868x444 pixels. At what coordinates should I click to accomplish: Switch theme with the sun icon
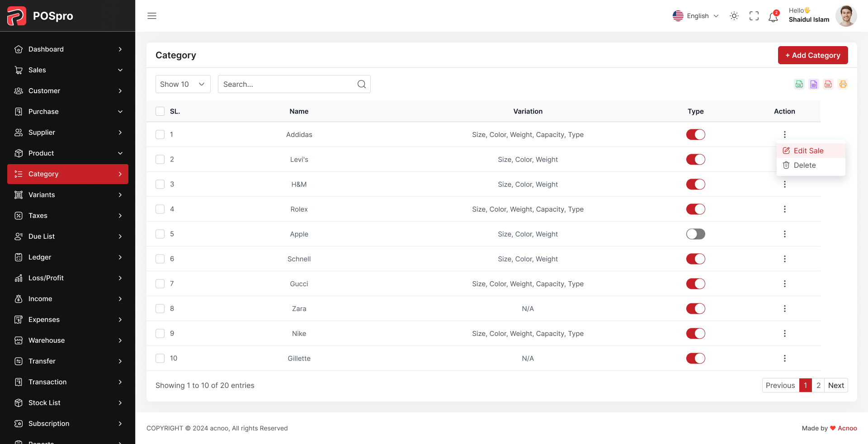coord(734,16)
